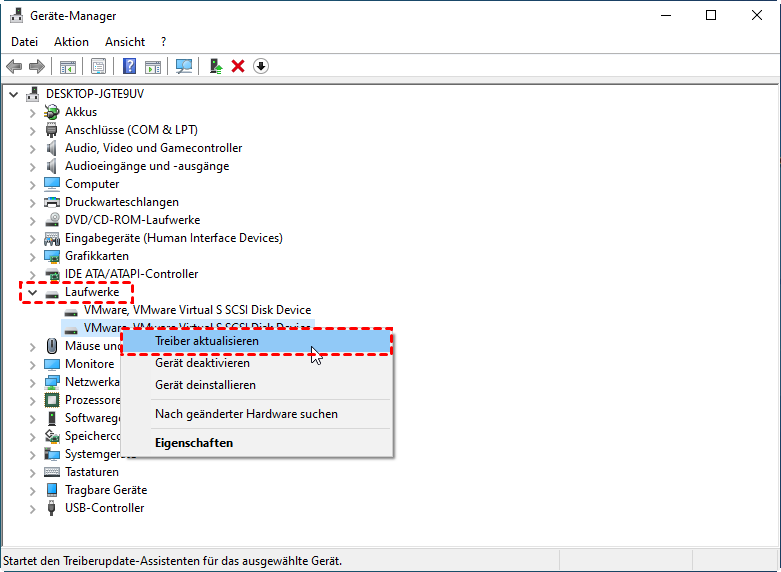Select the IDE ATA/ATAPI-Controller label
This screenshot has height=572, width=781.
click(x=131, y=274)
